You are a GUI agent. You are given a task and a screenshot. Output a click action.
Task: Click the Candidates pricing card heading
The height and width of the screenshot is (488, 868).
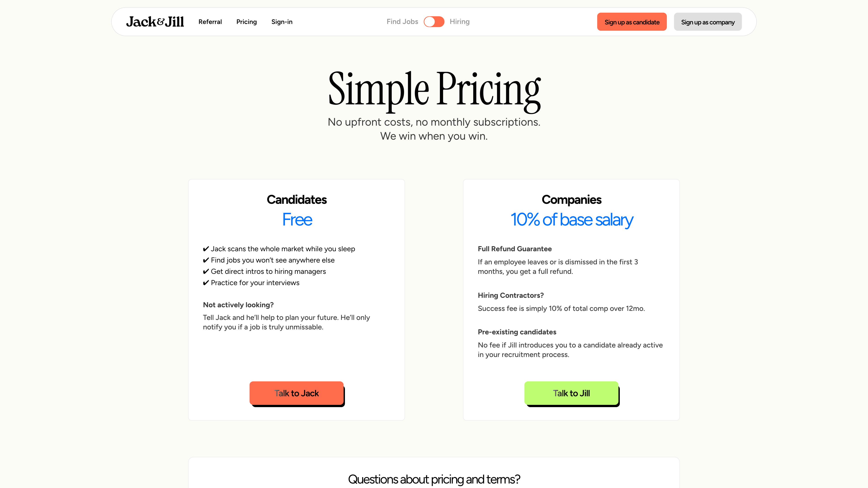(296, 199)
